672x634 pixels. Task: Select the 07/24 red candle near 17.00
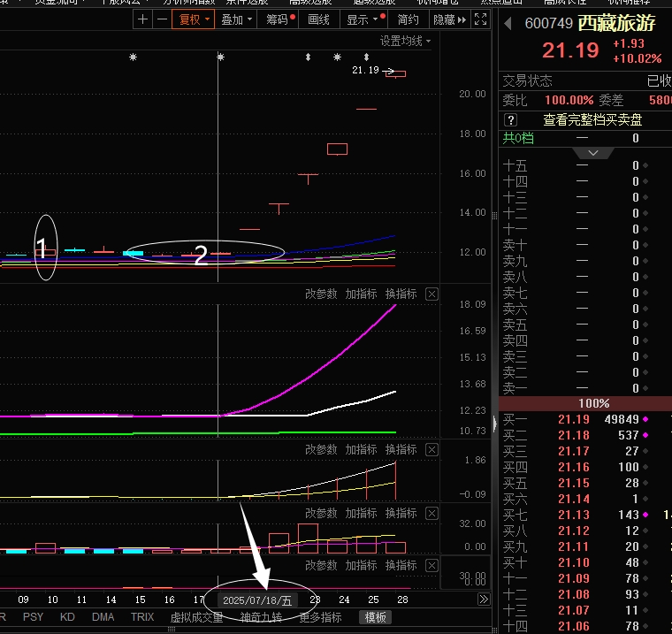coord(337,149)
